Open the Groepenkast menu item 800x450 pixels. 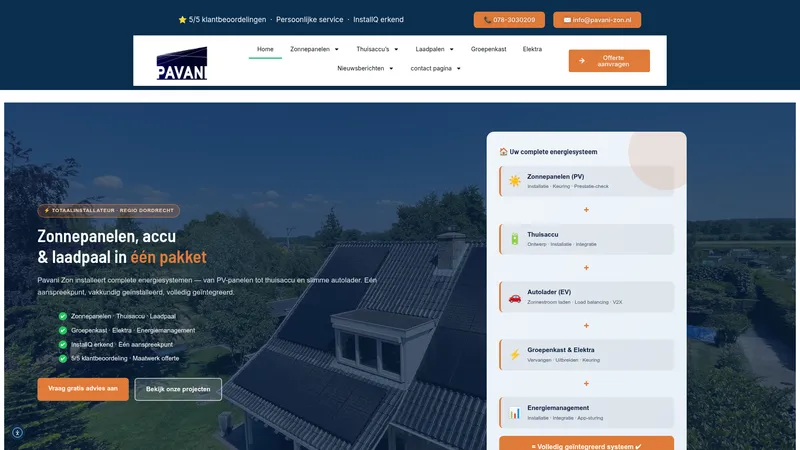488,49
